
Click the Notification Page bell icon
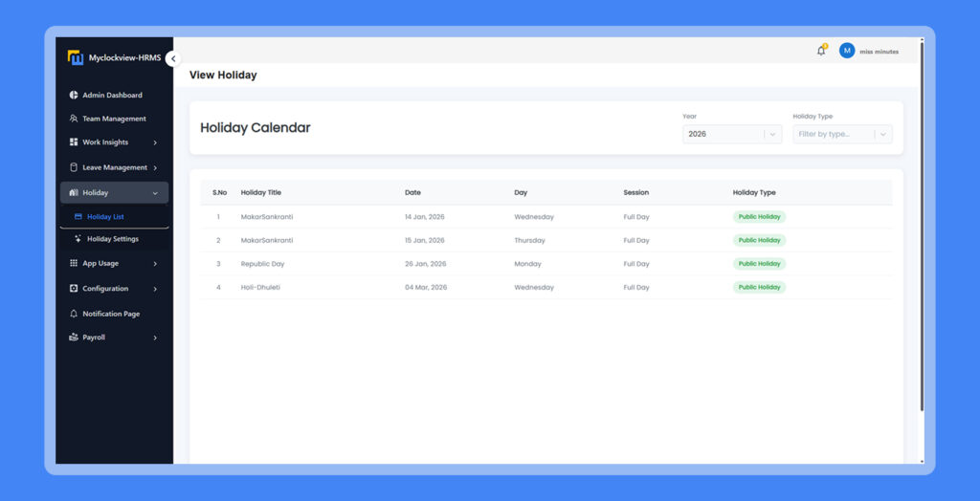tap(74, 314)
